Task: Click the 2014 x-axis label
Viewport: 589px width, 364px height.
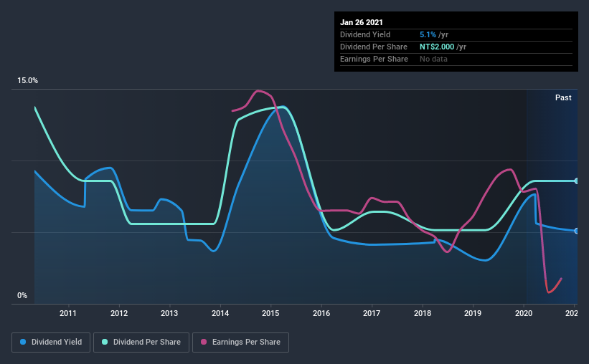Action: 220,313
